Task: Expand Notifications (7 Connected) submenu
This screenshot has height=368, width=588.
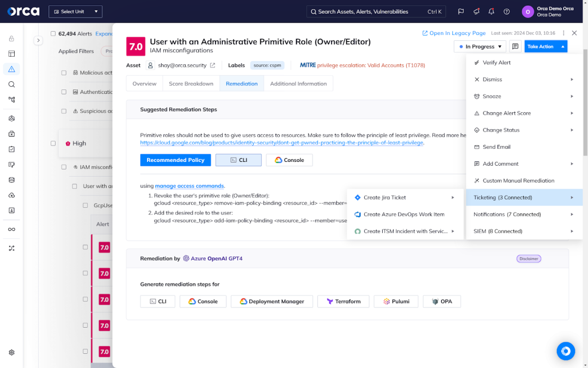Action: click(x=524, y=214)
